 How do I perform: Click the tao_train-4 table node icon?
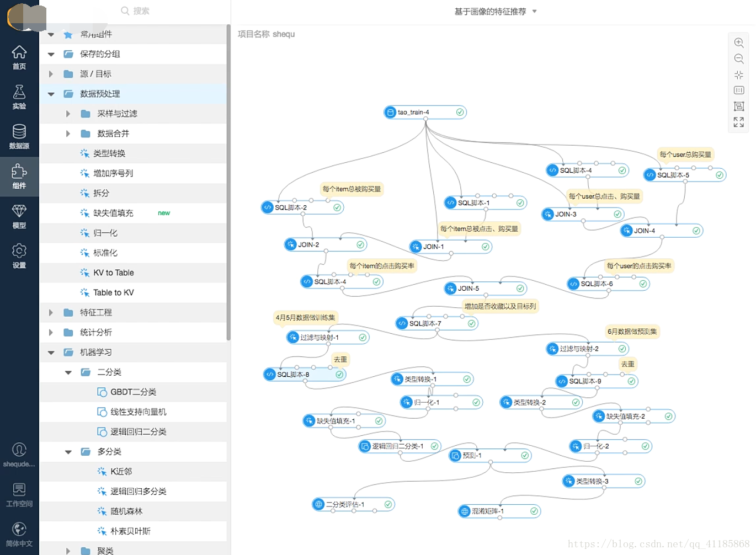(x=391, y=113)
